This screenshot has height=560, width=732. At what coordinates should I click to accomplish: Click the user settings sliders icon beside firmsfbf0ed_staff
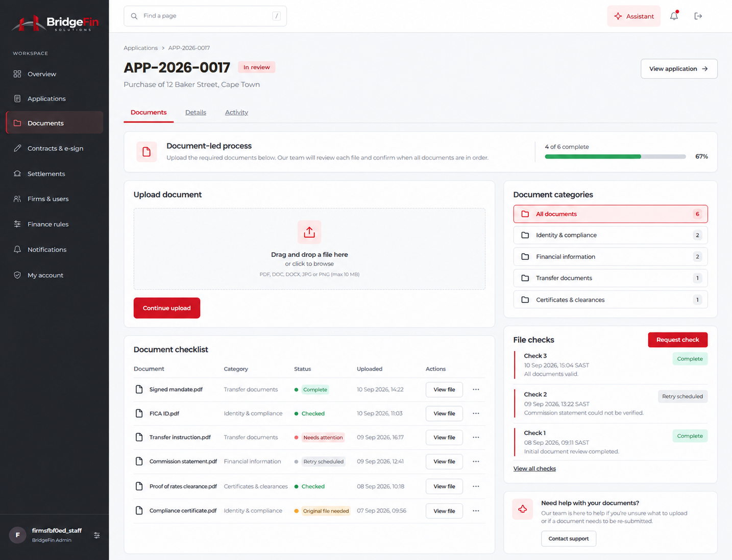(x=96, y=535)
